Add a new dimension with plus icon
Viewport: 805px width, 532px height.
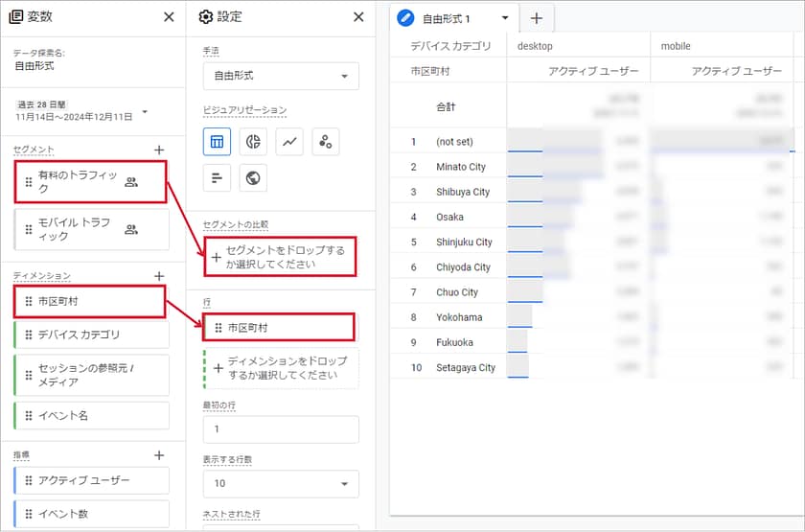(x=159, y=275)
